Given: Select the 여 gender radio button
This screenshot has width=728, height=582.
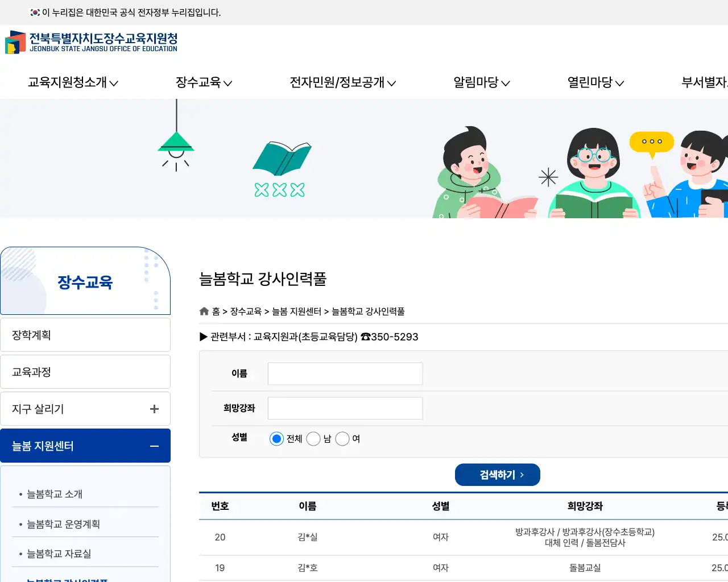Looking at the screenshot, I should point(342,438).
